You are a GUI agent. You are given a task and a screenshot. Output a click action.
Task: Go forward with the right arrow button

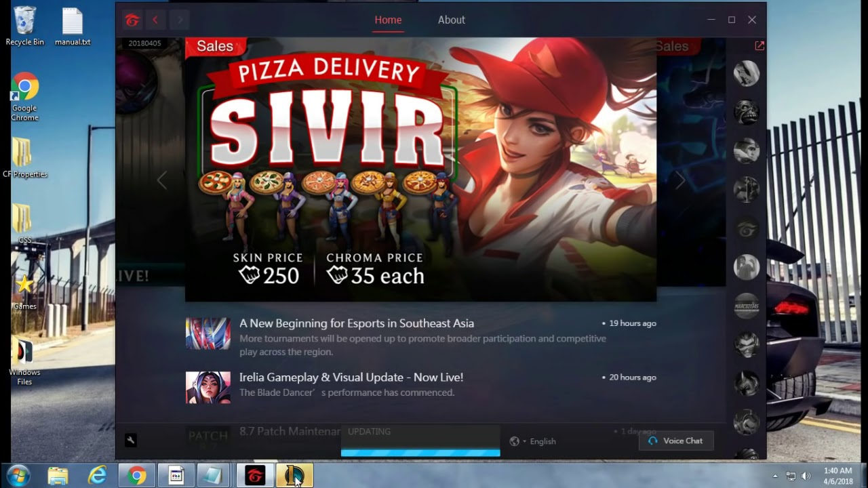coord(180,20)
